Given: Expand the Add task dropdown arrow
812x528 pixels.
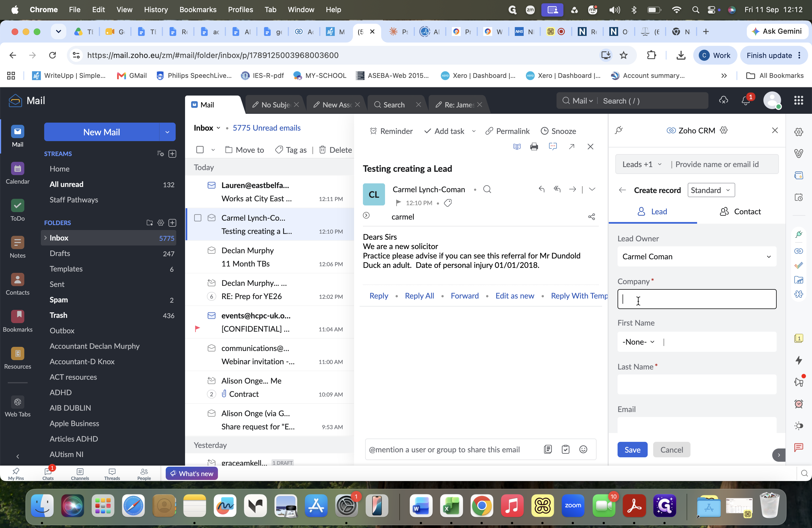Looking at the screenshot, I should click(x=474, y=131).
